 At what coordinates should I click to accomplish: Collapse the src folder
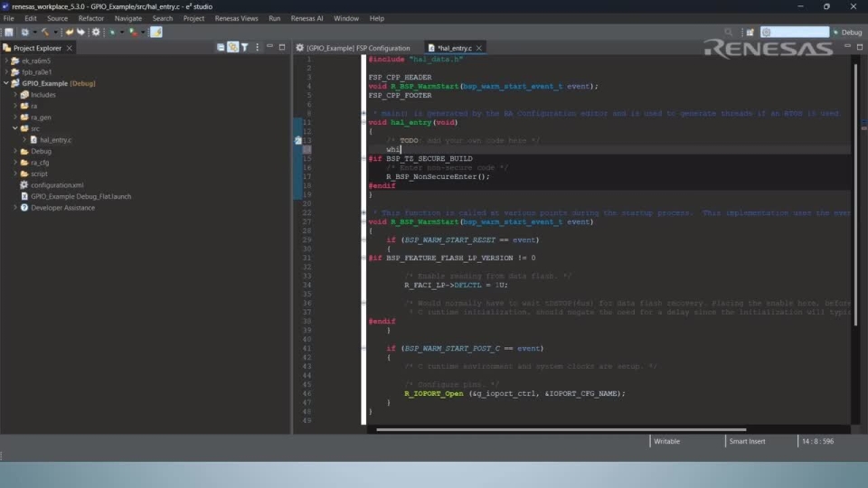click(15, 128)
